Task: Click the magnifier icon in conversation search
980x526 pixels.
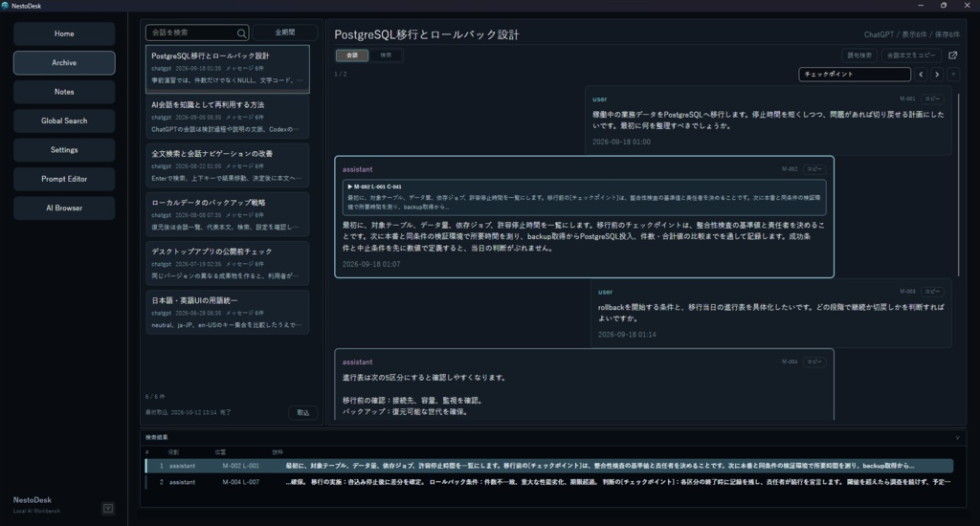Action: coord(241,33)
